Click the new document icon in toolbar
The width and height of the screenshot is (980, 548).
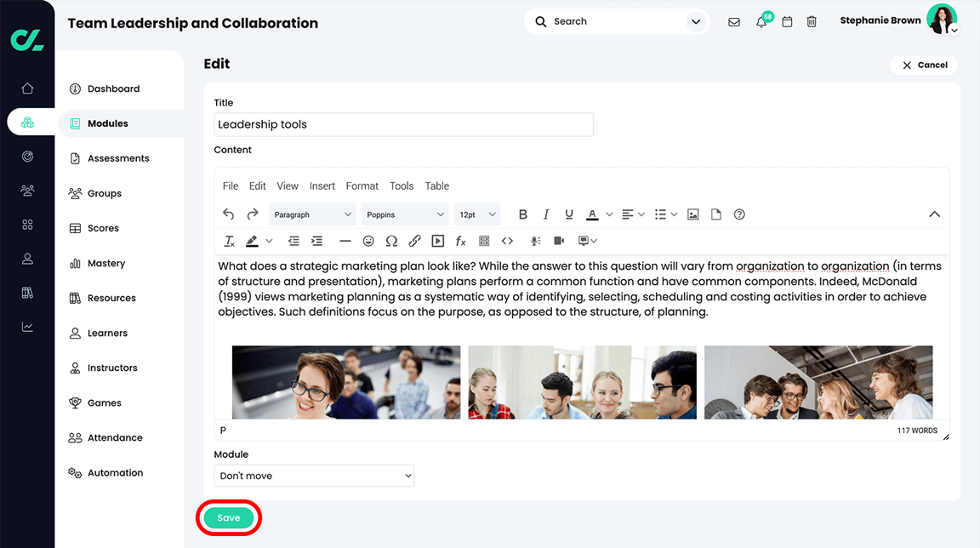click(716, 214)
